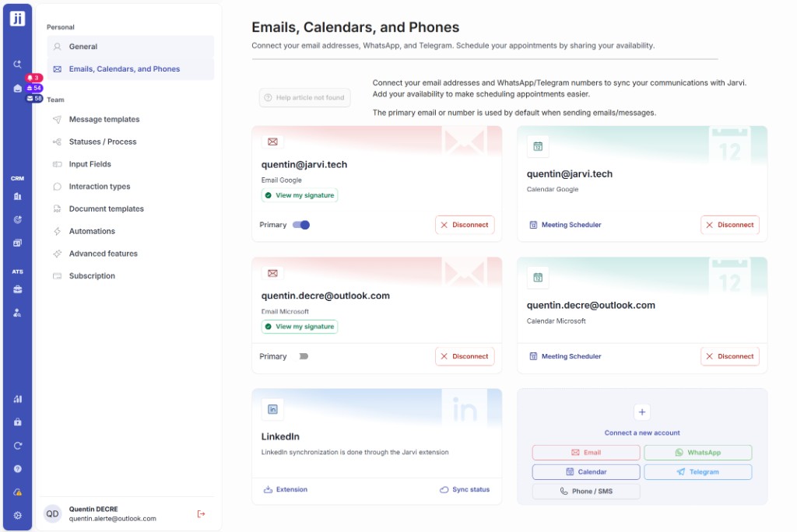Screen dimensions: 797x532
Task: Open the help question mark icon
Action: pyautogui.click(x=17, y=469)
